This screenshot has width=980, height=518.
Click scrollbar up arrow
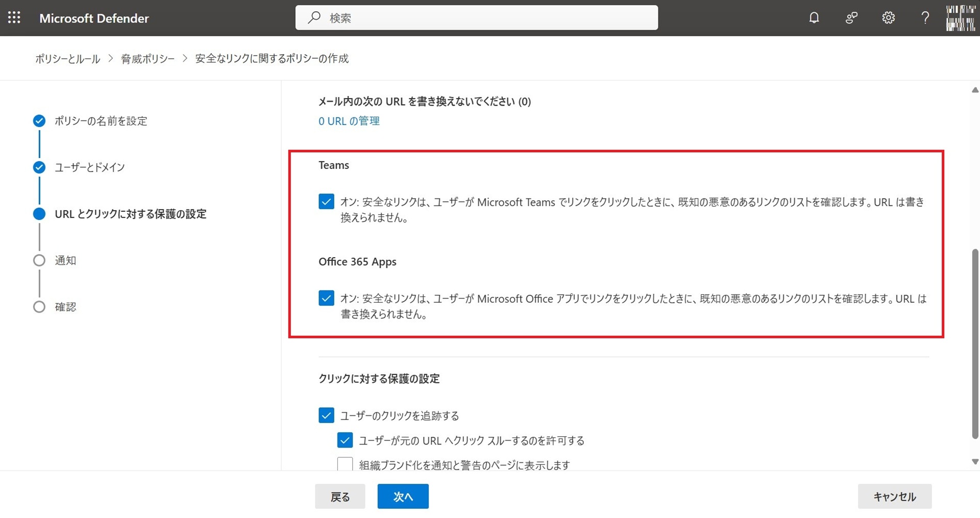pyautogui.click(x=975, y=90)
